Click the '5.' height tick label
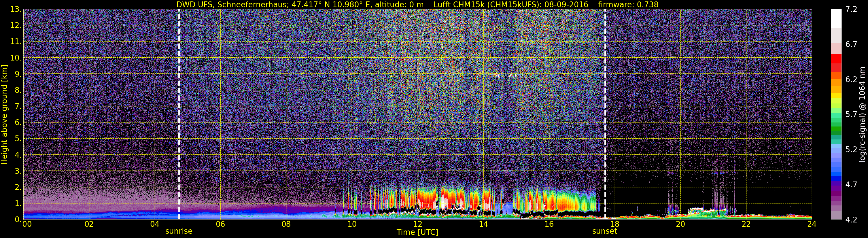Screen dimensions: 868x238 pos(18,139)
